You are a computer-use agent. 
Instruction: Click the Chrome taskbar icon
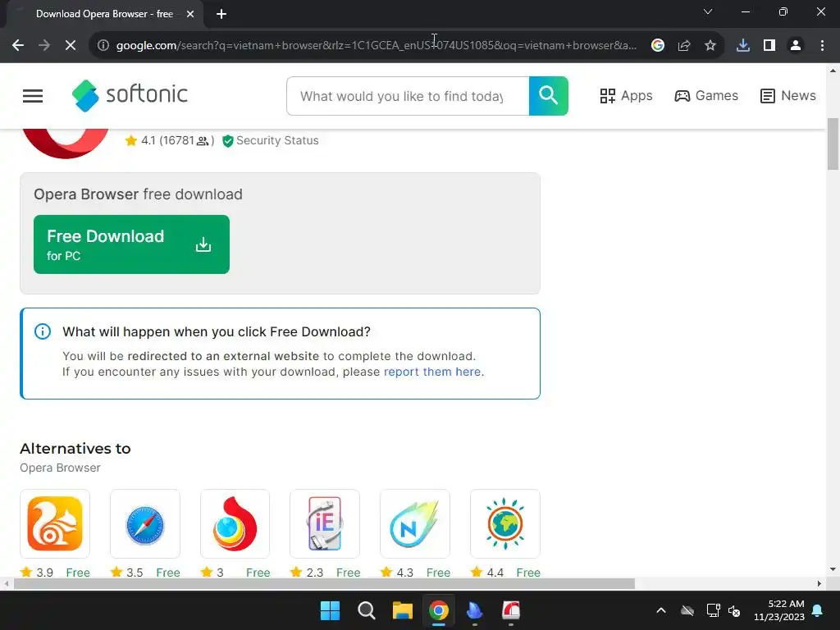[x=438, y=610]
